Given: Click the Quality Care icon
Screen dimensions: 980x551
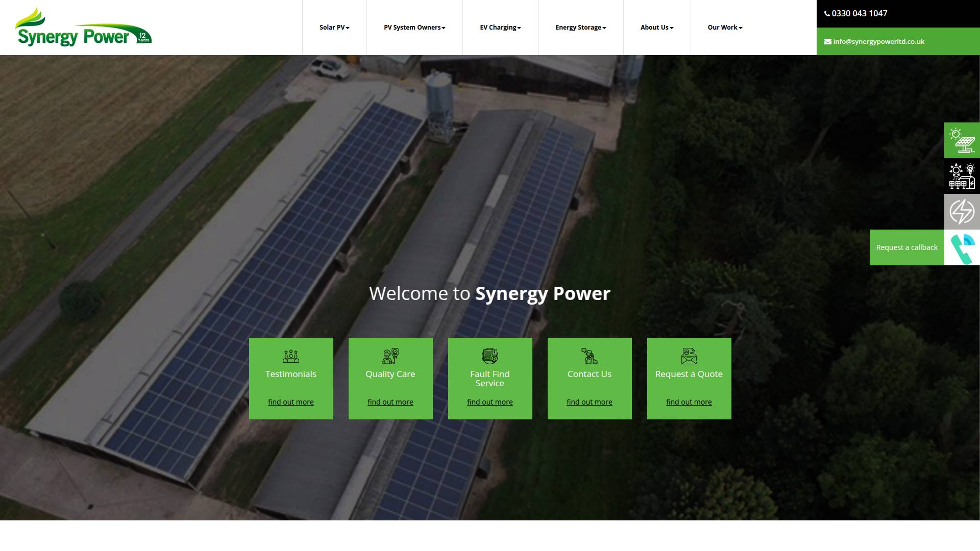Looking at the screenshot, I should coord(390,356).
